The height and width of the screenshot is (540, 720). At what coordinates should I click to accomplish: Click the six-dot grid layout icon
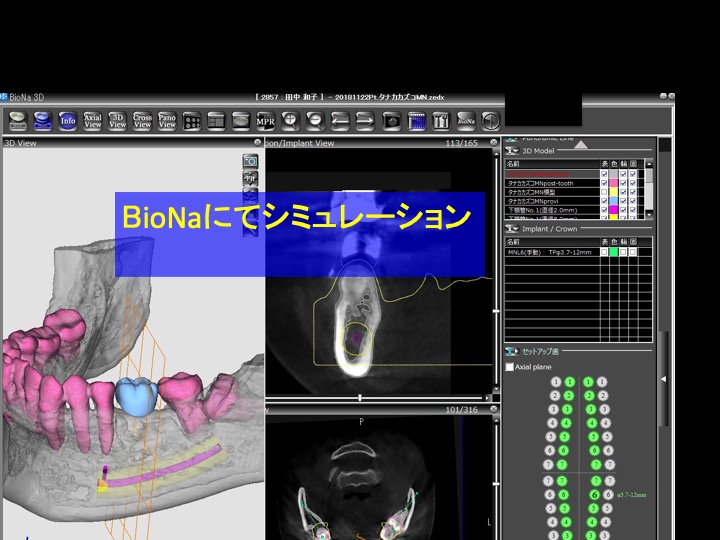coord(191,121)
